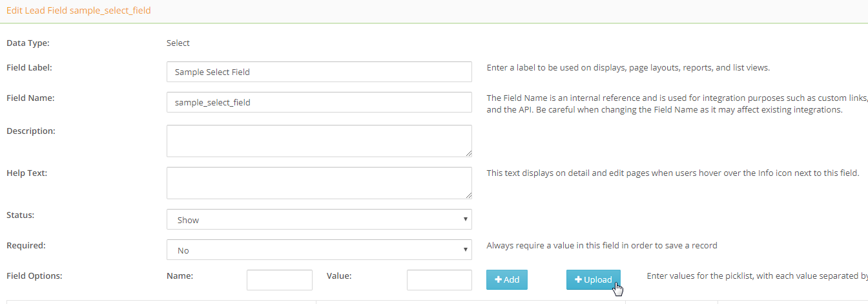The height and width of the screenshot is (304, 868).
Task: Click the plus icon on the Add button
Action: coord(499,279)
